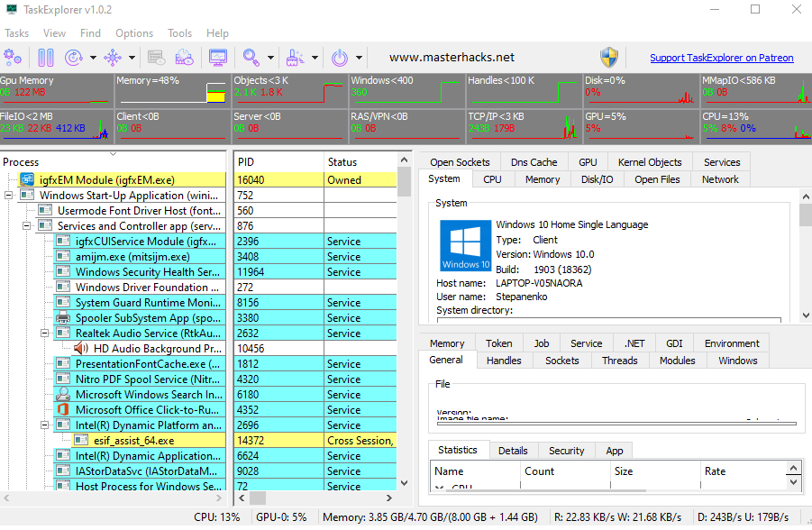Switch to the Disk/IO tab
The image size is (812, 530).
pos(597,179)
